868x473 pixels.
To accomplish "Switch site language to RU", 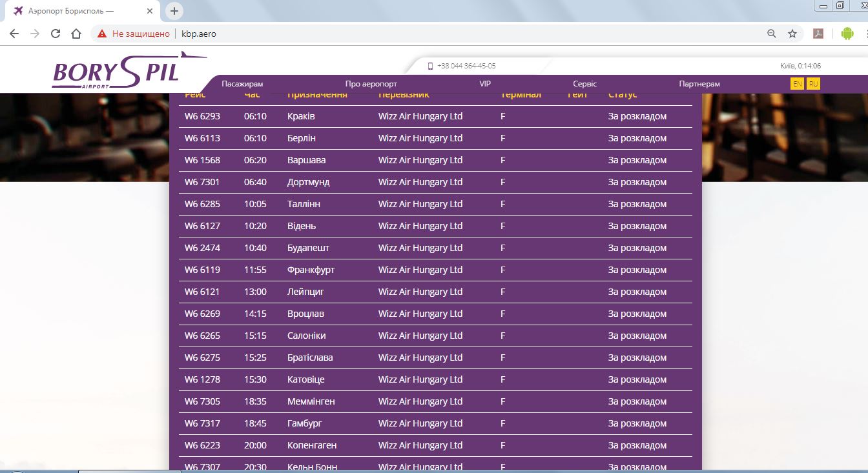I will [x=813, y=84].
